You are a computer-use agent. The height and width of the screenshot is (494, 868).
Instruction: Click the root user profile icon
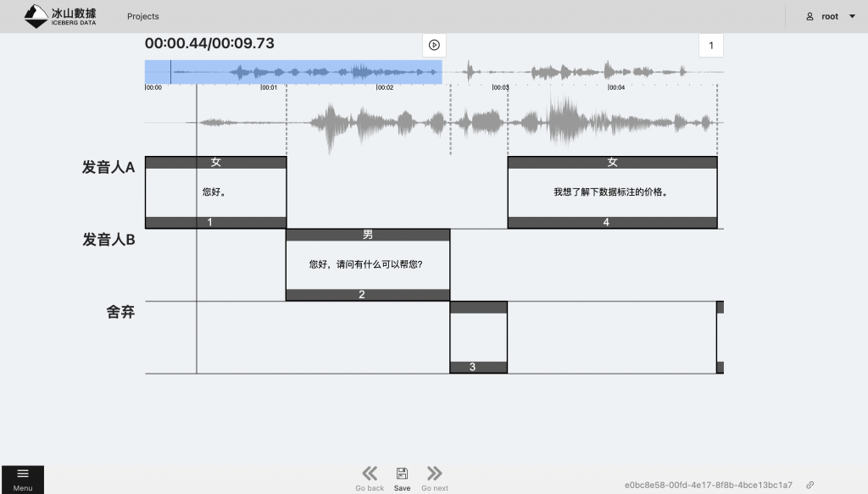coord(810,16)
